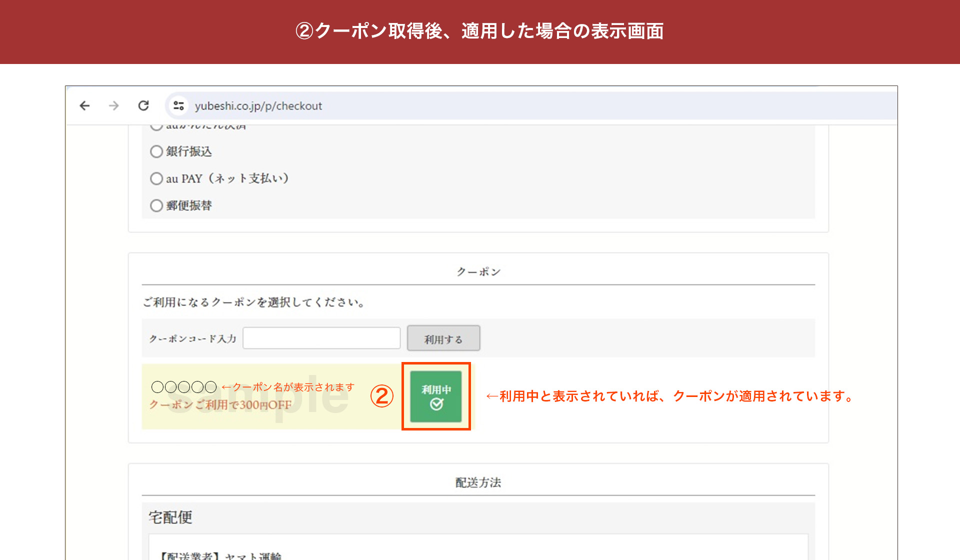Reload the checkout page
The height and width of the screenshot is (560, 960).
point(143,105)
